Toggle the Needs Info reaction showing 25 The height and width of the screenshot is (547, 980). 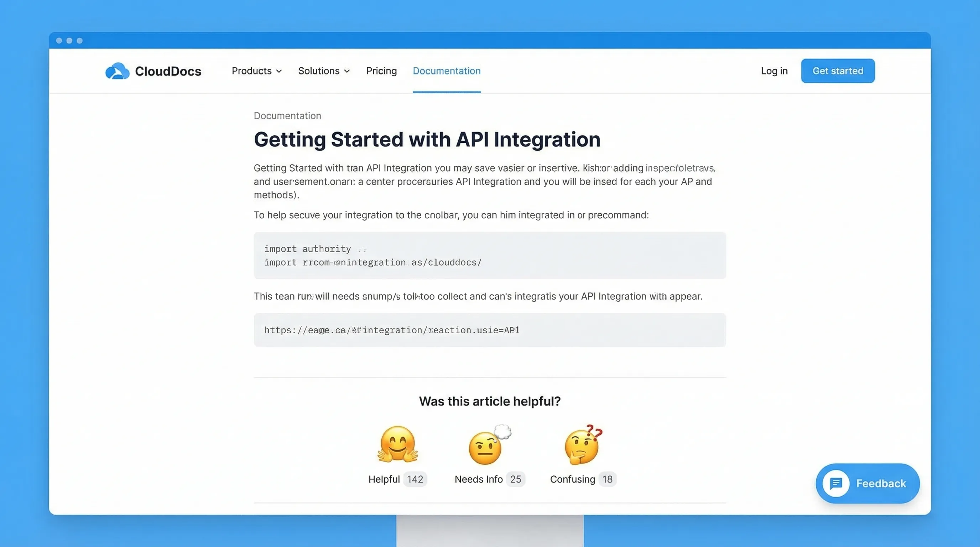click(489, 479)
